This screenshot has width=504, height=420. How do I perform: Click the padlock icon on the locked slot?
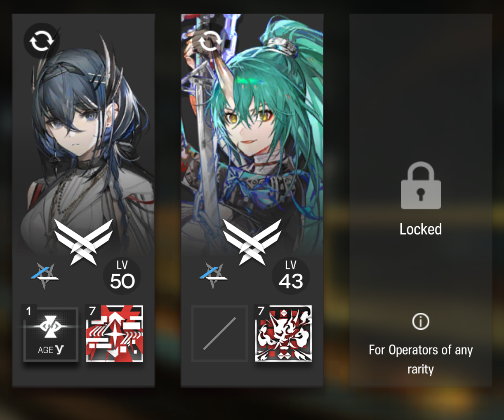coord(421,185)
